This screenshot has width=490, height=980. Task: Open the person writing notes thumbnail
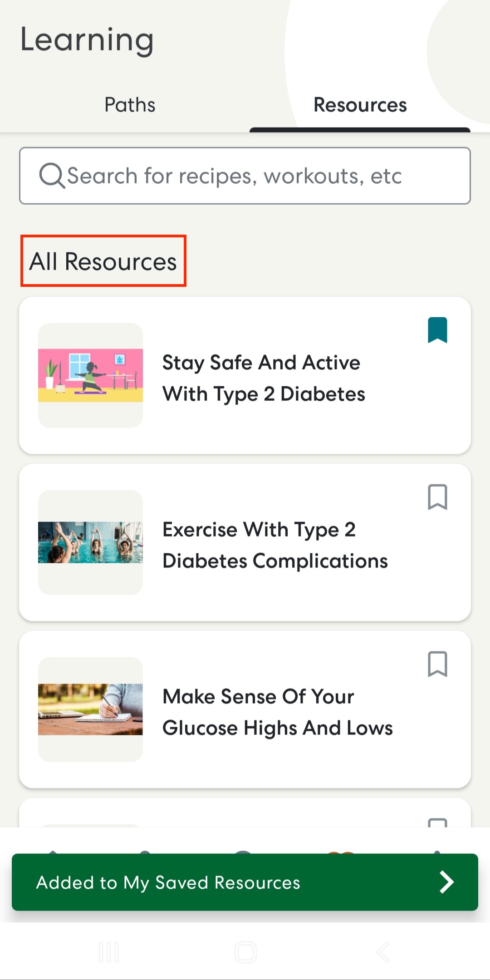pyautogui.click(x=90, y=709)
